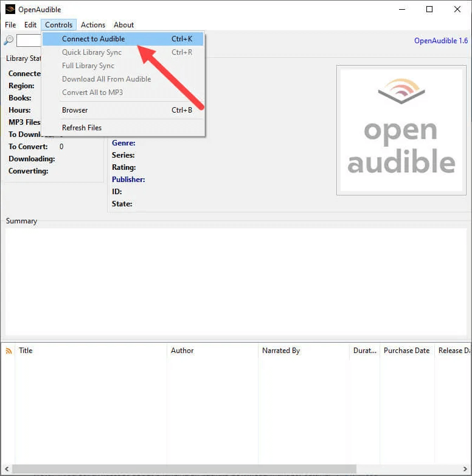The image size is (472, 476).
Task: Click the OpenAudible app icon in title bar
Action: pyautogui.click(x=10, y=9)
